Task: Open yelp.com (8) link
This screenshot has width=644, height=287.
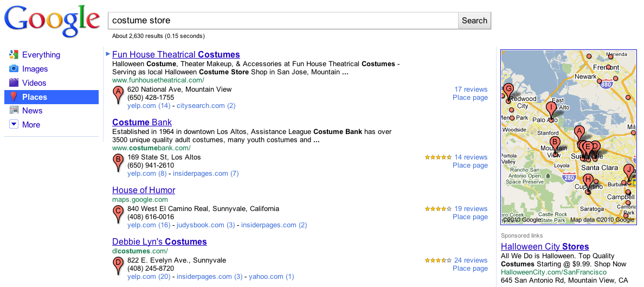Action: [x=147, y=174]
